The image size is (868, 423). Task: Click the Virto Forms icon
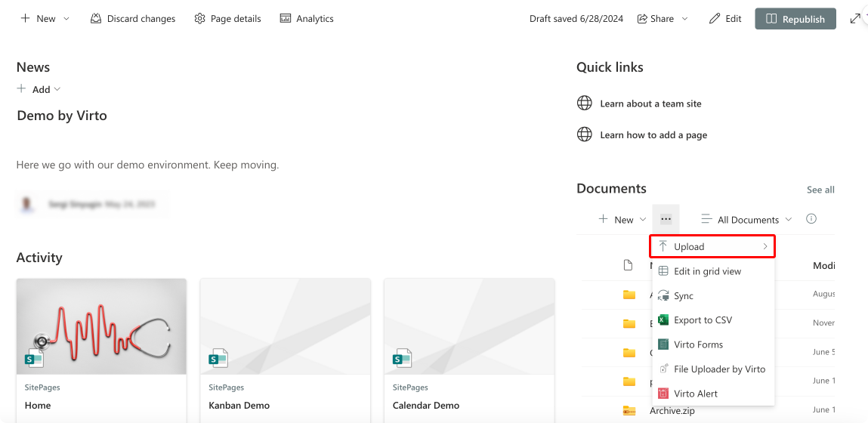(663, 344)
